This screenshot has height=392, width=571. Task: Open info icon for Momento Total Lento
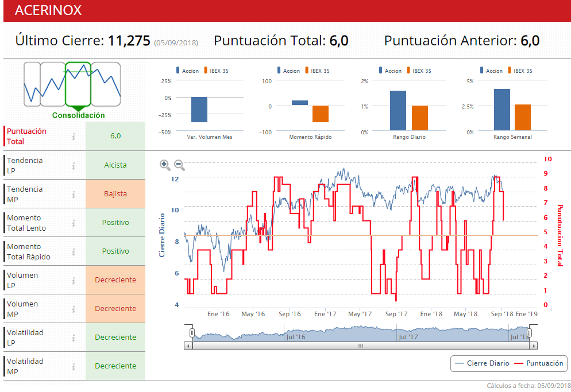[74, 223]
